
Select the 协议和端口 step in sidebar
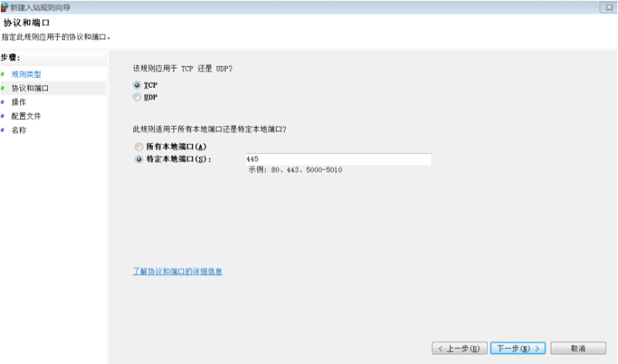30,88
